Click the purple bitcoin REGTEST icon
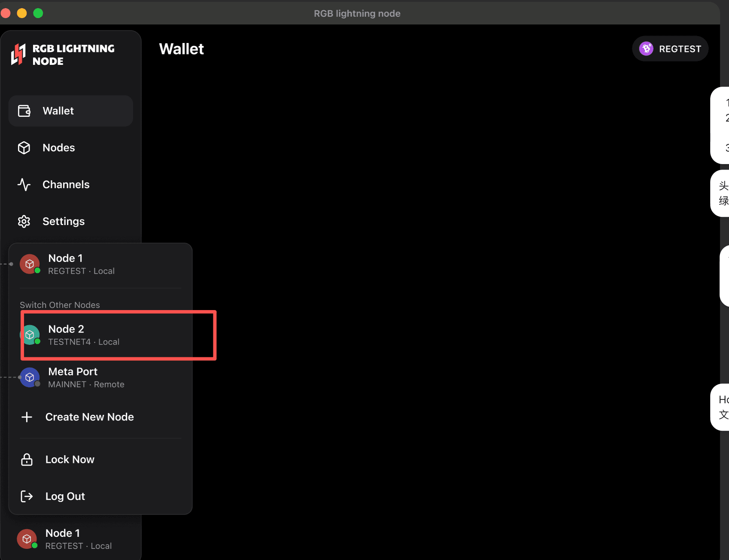Image resolution: width=729 pixels, height=560 pixels. point(646,49)
